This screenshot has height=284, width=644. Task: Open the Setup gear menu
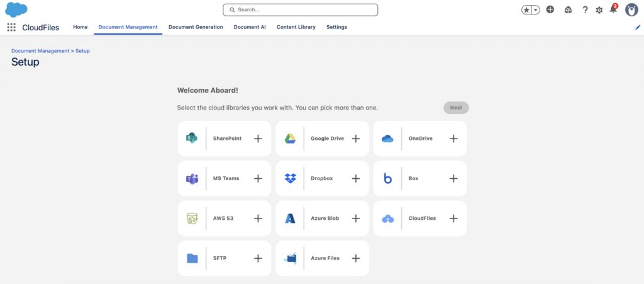click(599, 10)
